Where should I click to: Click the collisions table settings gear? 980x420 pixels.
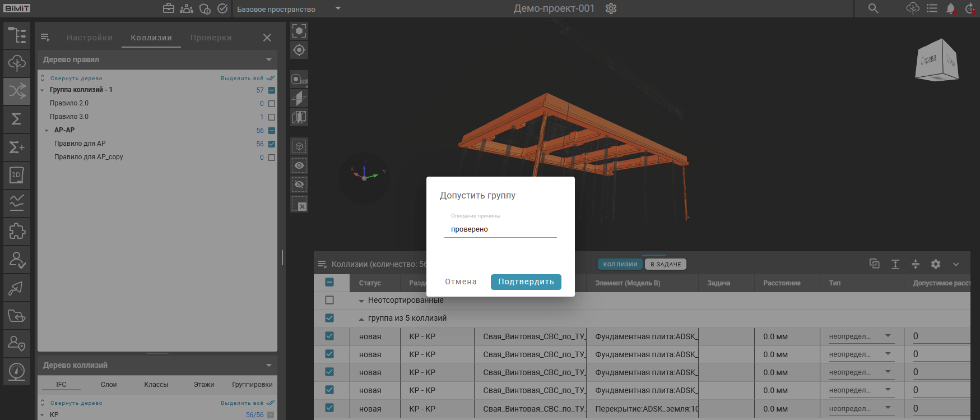tap(935, 264)
